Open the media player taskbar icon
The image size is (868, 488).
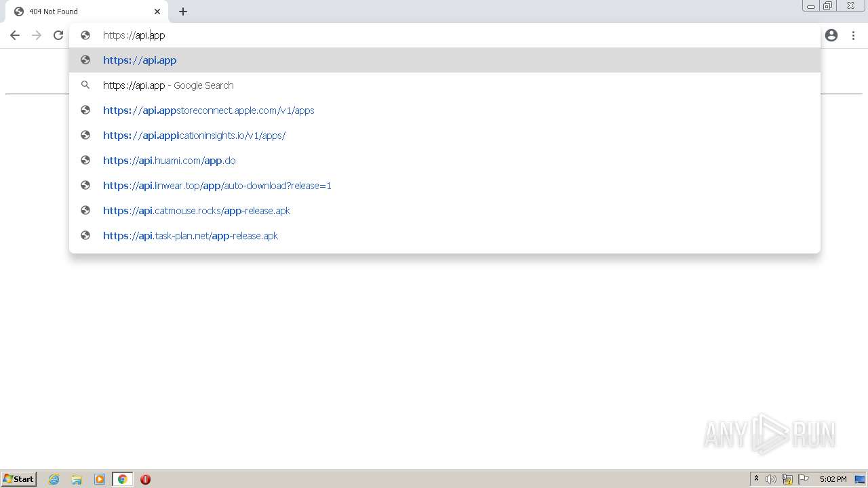coord(100,479)
